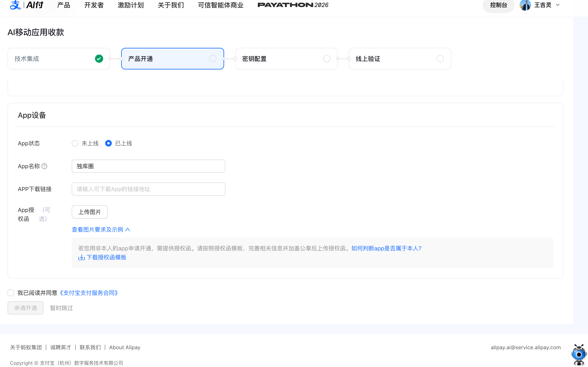The image size is (588, 367).
Task: Switch to the 线上验证 step
Action: click(x=400, y=59)
